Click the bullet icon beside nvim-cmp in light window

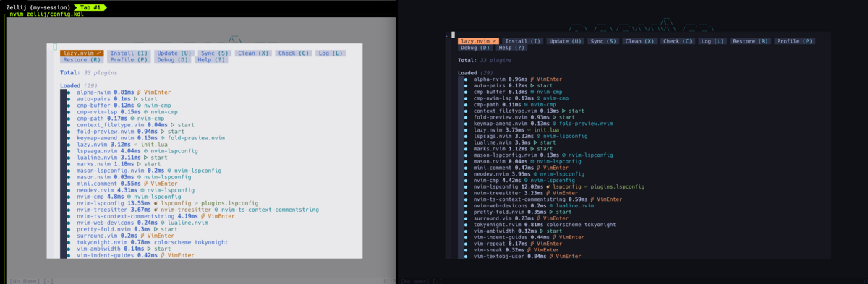[x=68, y=196]
